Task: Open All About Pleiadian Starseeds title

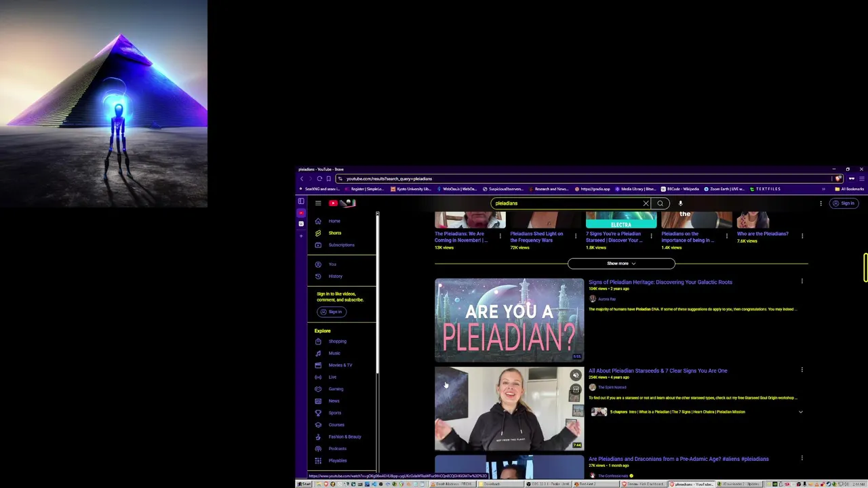Action: pyautogui.click(x=658, y=371)
